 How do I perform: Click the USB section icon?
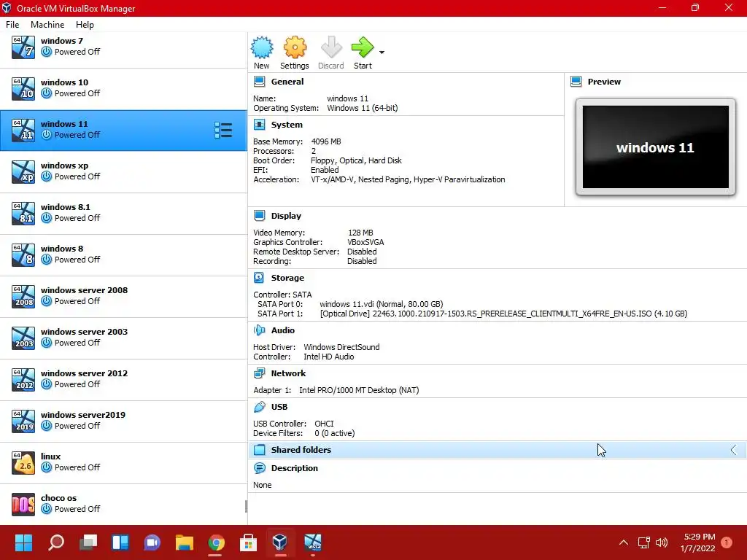[x=259, y=407]
